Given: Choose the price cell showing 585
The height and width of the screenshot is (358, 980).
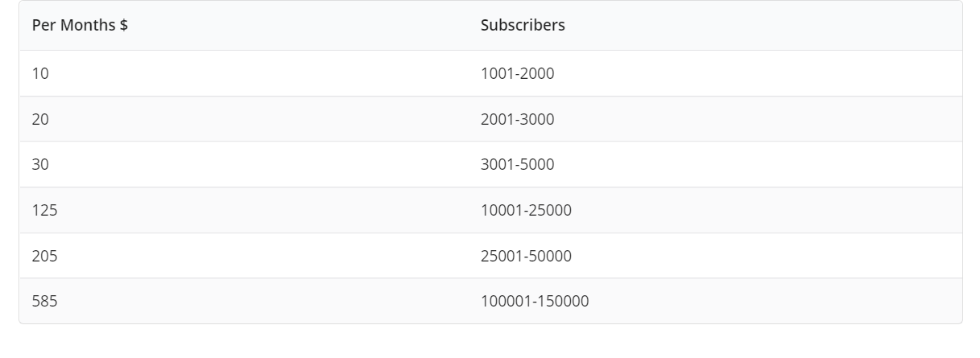Looking at the screenshot, I should click(x=45, y=301).
